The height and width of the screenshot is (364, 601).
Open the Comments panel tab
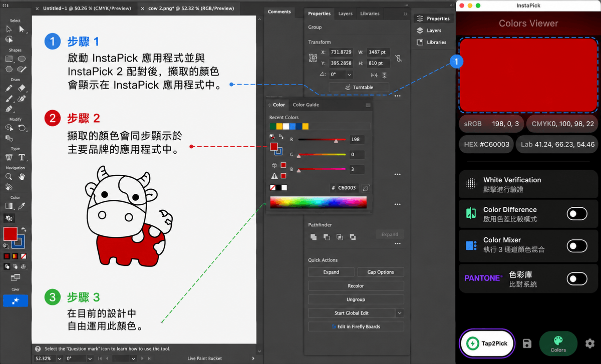coord(279,12)
